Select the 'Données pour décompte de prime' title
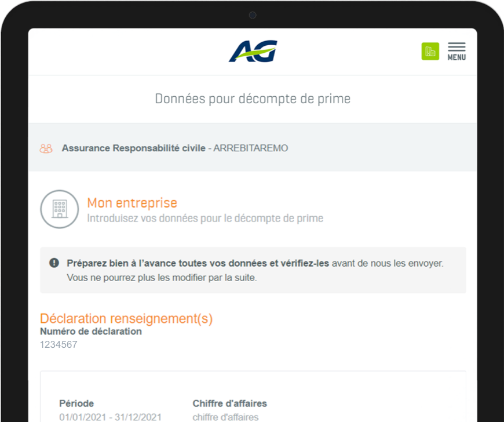 click(253, 99)
